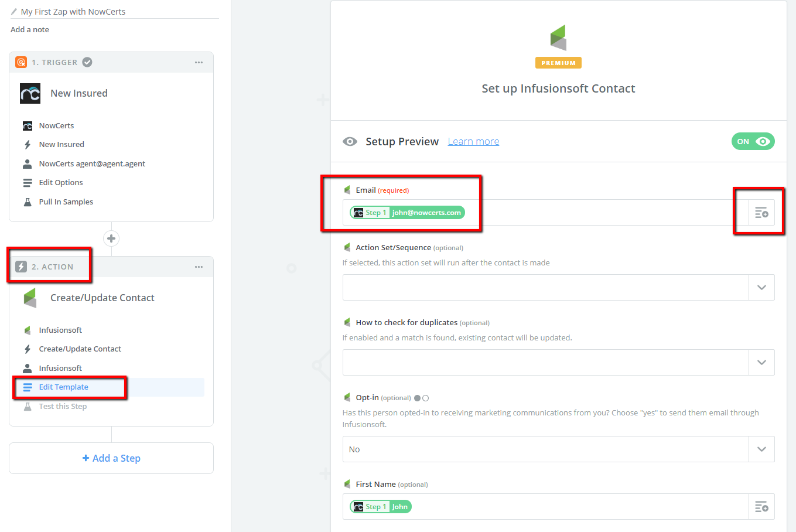Click the Add a Step button
Image resolution: width=796 pixels, height=532 pixels.
click(x=111, y=458)
